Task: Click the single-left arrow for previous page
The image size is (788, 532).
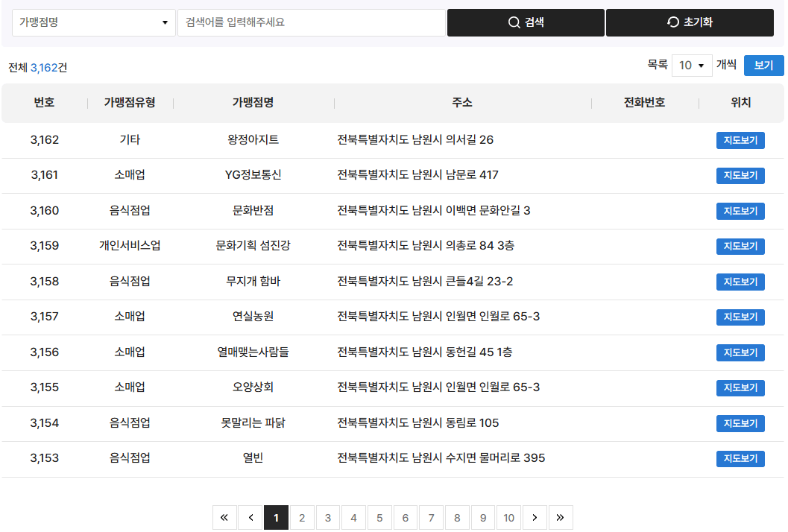Action: 250,517
